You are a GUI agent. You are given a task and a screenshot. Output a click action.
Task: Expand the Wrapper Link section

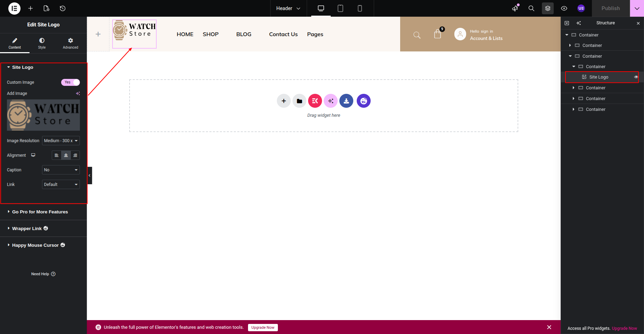click(x=27, y=229)
